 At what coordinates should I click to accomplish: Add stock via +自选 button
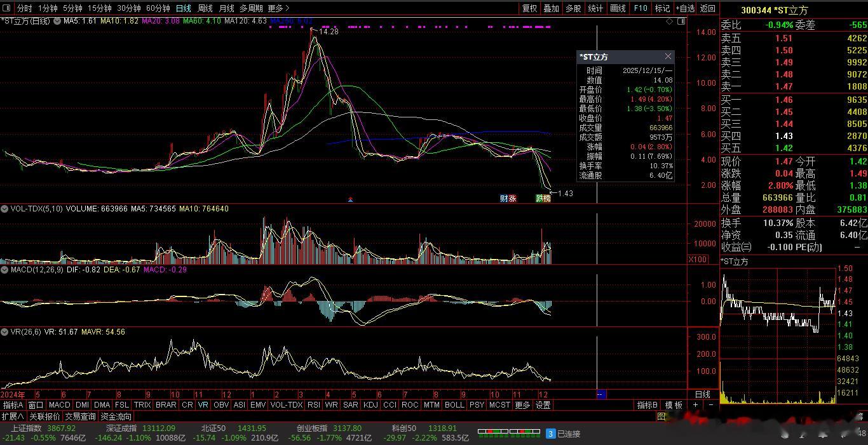(685, 8)
